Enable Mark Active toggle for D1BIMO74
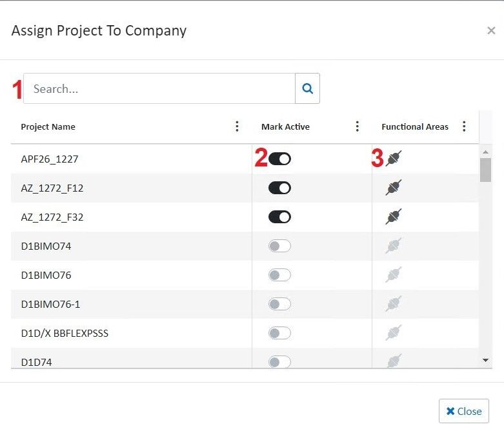 pyautogui.click(x=279, y=246)
